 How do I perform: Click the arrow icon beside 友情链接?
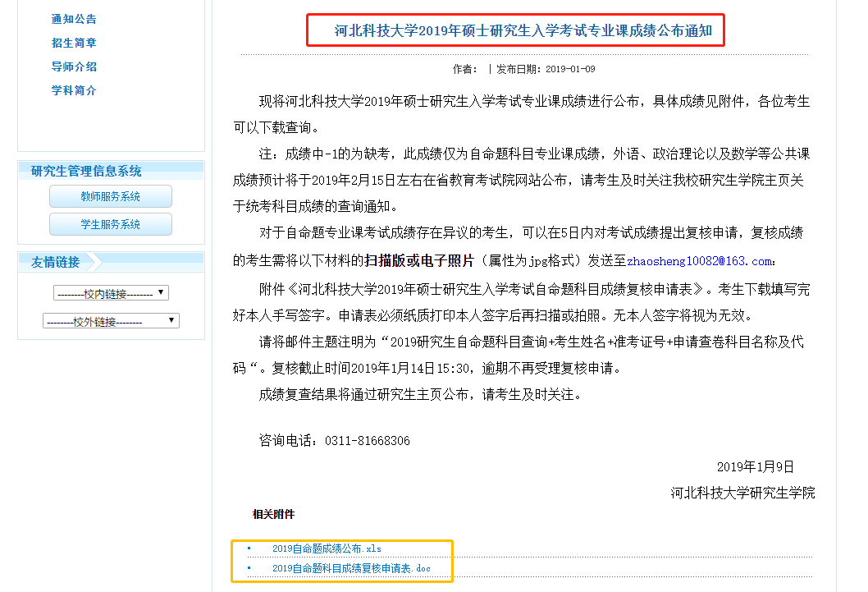pos(94,262)
